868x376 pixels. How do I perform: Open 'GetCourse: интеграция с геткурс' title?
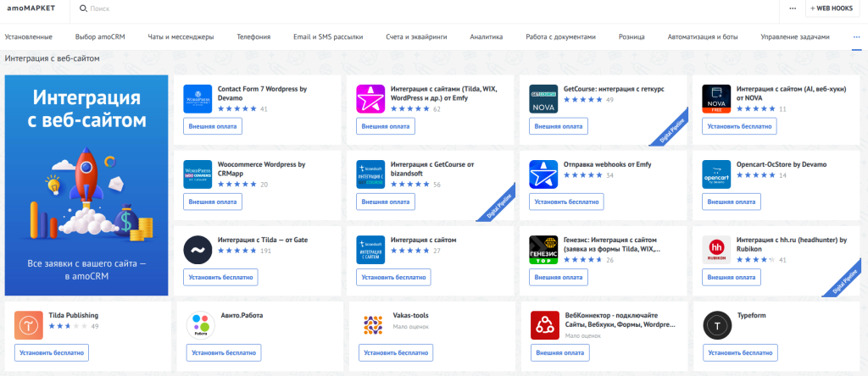614,88
